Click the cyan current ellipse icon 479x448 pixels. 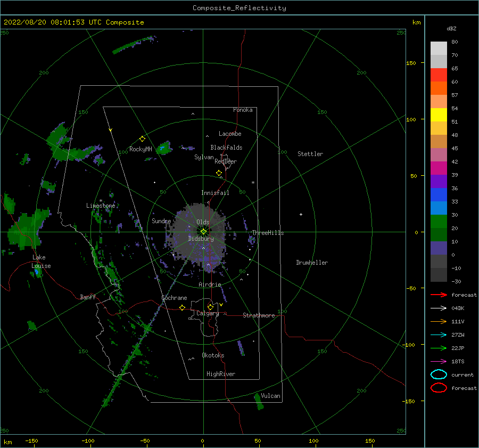coord(439,374)
